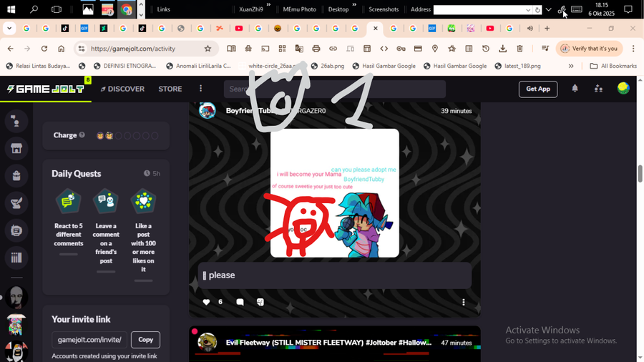644x362 pixels.
Task: Open the Game Jolt nav three-dot menu
Action: coord(200,89)
